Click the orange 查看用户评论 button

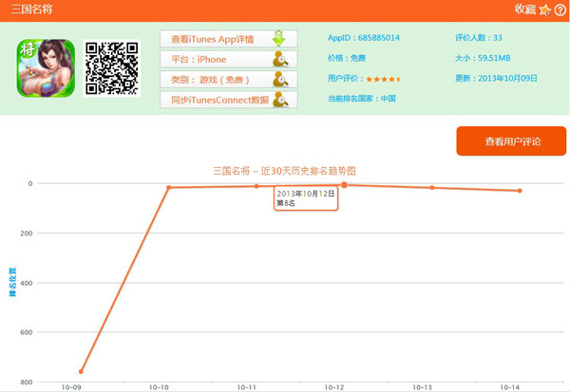click(x=511, y=141)
